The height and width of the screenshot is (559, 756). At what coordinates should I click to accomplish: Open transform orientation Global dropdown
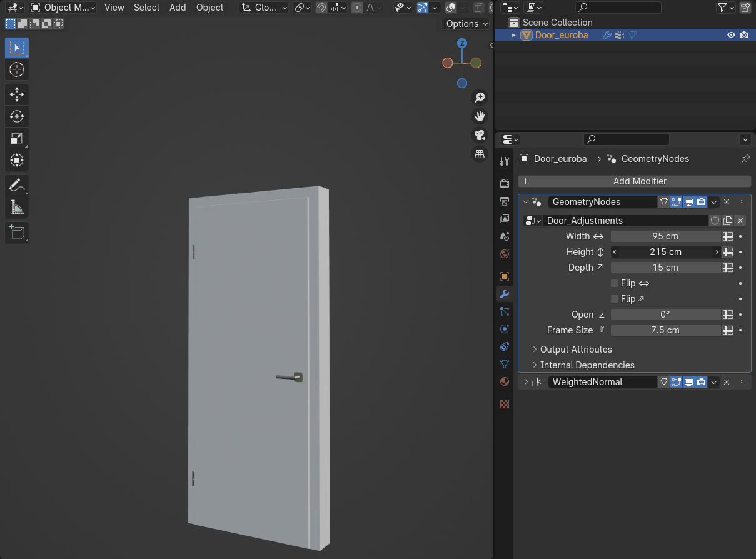tap(264, 8)
